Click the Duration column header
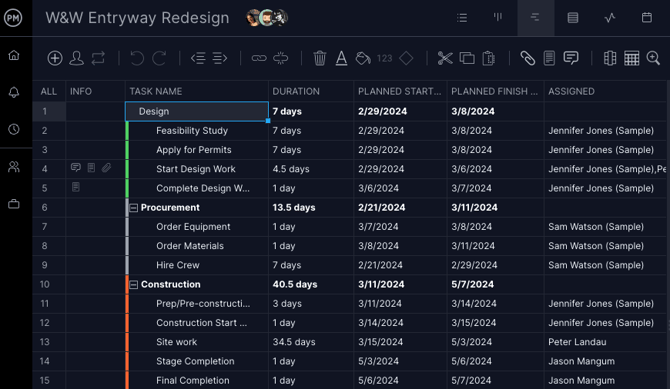The height and width of the screenshot is (389, 670). tap(296, 91)
